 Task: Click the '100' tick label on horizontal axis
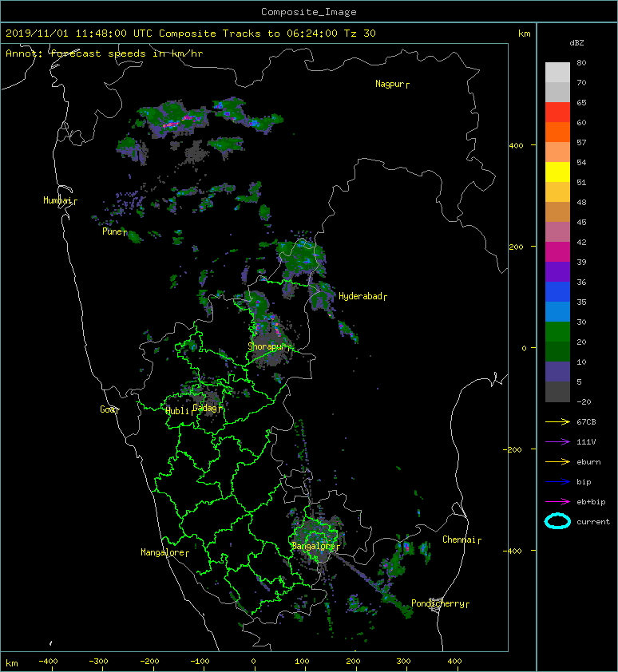coord(303,662)
